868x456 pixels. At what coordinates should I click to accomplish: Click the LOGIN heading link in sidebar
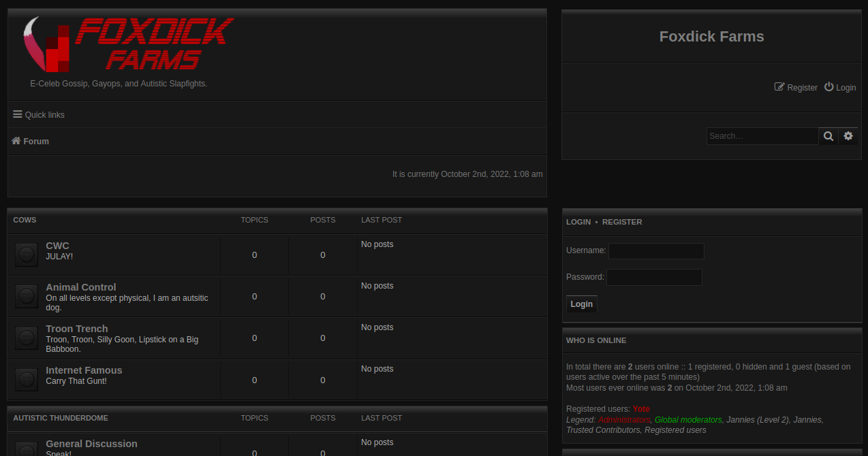(578, 222)
